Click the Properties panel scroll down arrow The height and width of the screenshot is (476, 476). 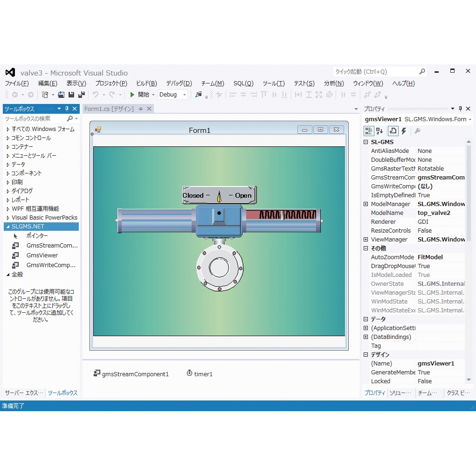tap(469, 380)
